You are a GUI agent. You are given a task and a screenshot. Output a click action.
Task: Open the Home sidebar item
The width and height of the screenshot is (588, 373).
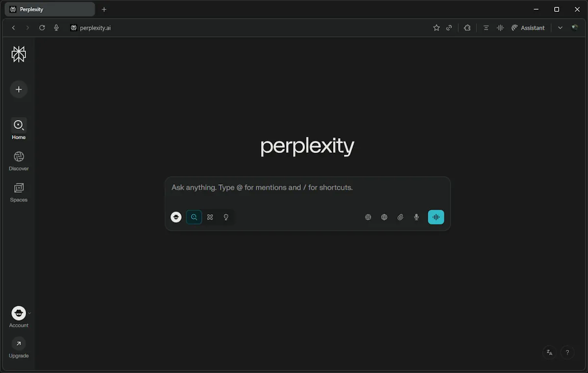pyautogui.click(x=19, y=129)
